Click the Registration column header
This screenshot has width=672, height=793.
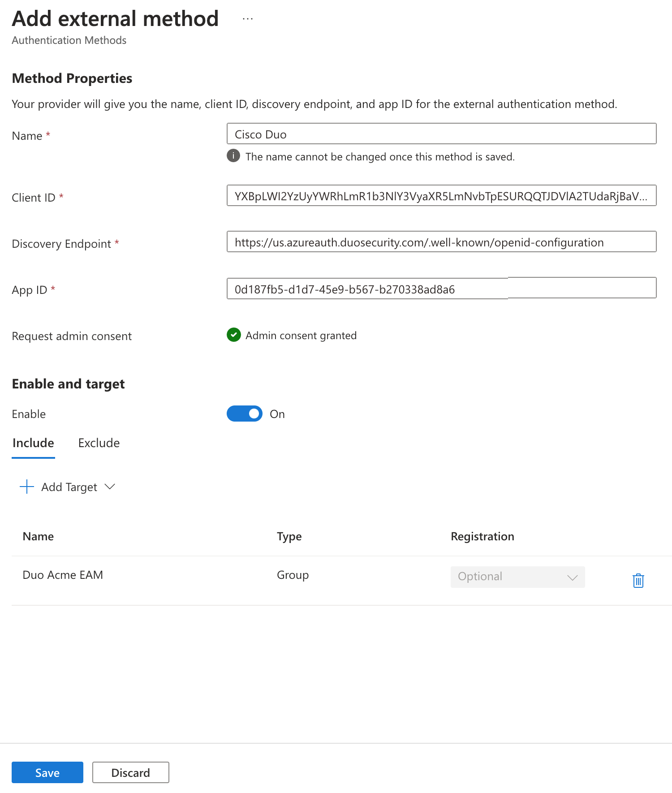[482, 536]
